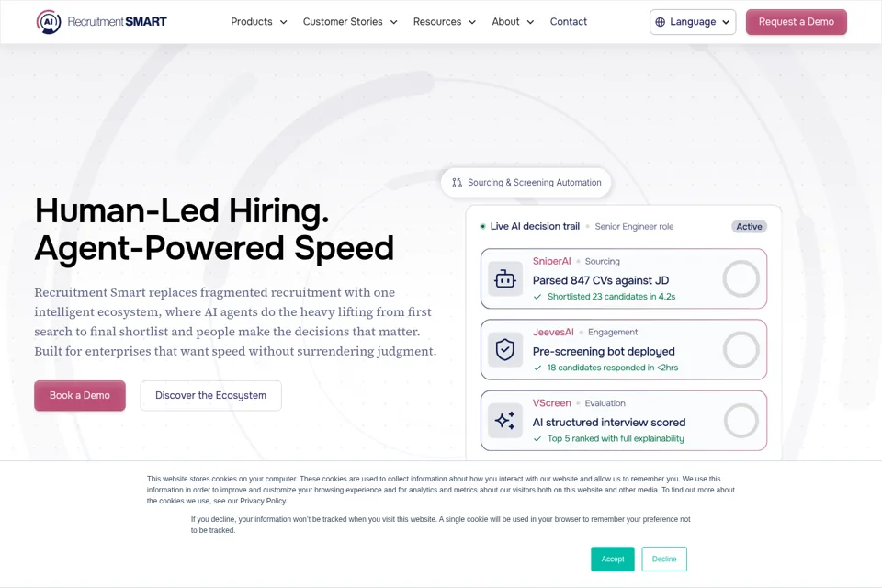The width and height of the screenshot is (882, 588).
Task: Accept the cookies banner
Action: (613, 559)
